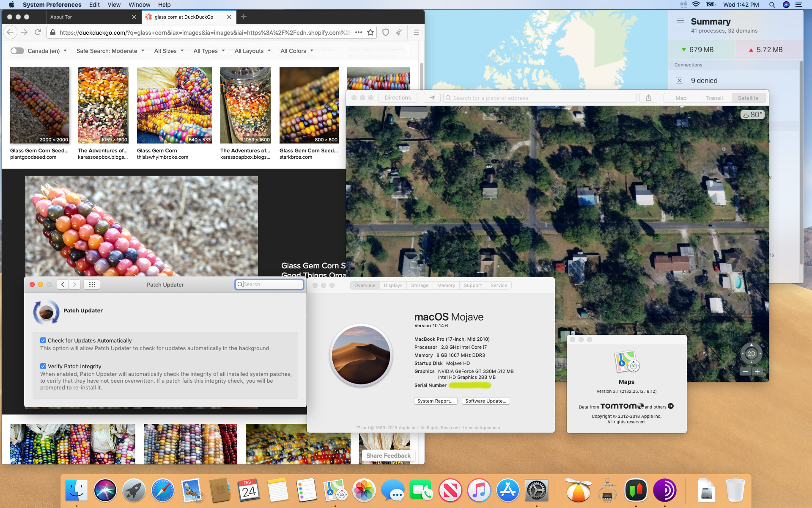Viewport: 812px width, 508px height.
Task: Click the Maps current location arrow icon
Action: click(432, 98)
